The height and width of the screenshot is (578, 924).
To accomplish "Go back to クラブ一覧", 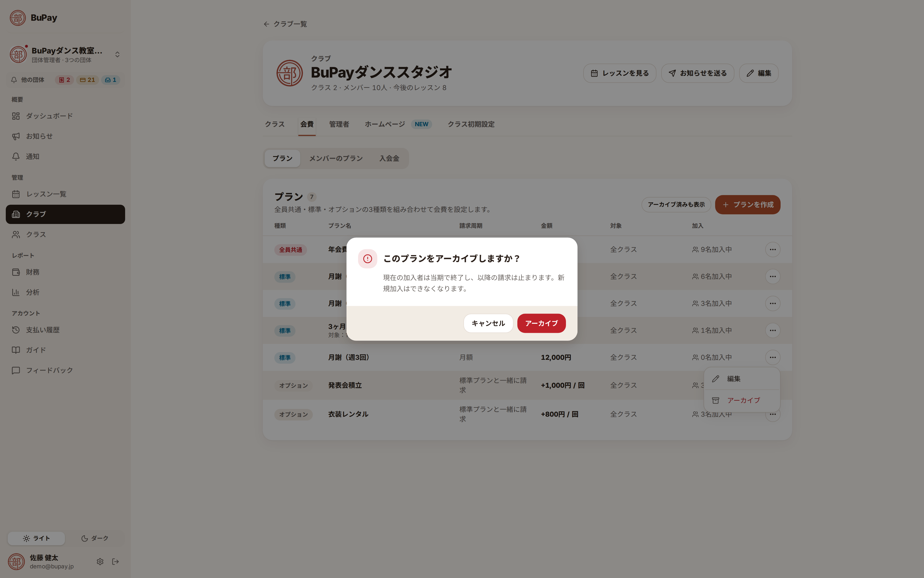I will pyautogui.click(x=285, y=24).
